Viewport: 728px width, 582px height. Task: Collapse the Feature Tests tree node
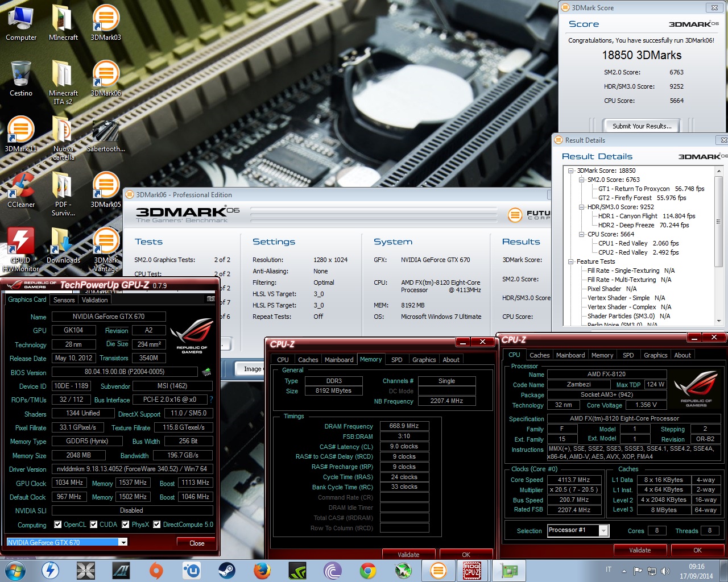pyautogui.click(x=571, y=261)
